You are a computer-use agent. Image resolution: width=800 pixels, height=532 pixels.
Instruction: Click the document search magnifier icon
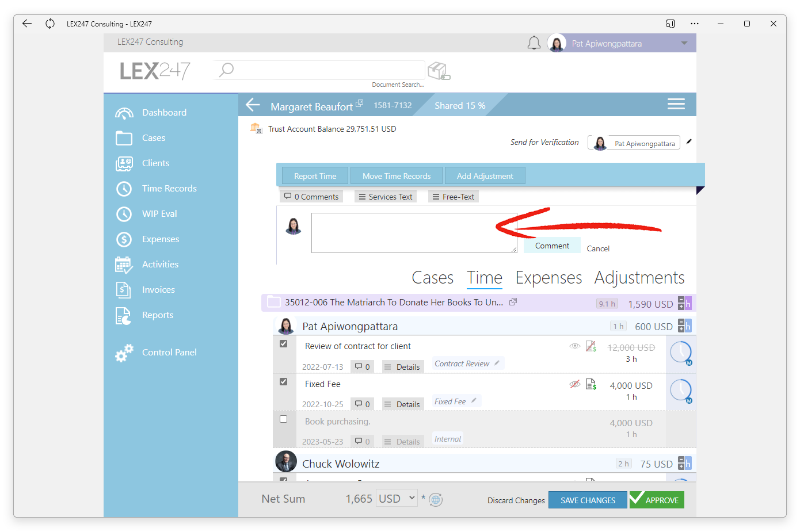coord(226,70)
